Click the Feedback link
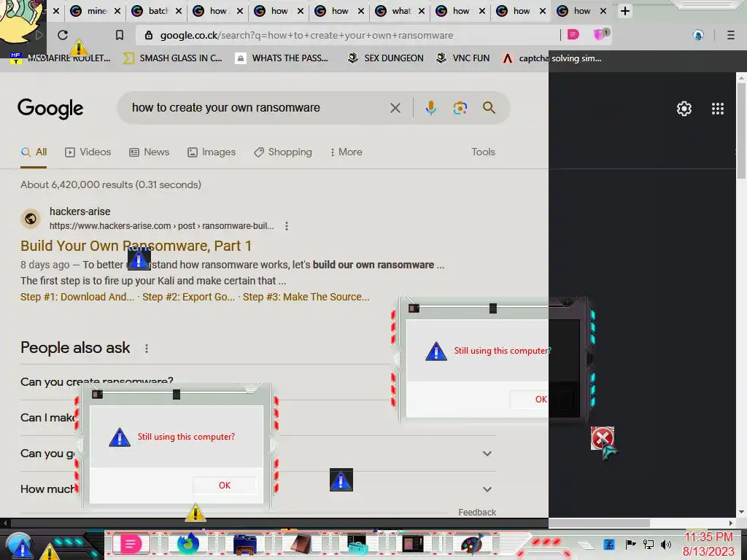The height and width of the screenshot is (560, 747). [477, 513]
